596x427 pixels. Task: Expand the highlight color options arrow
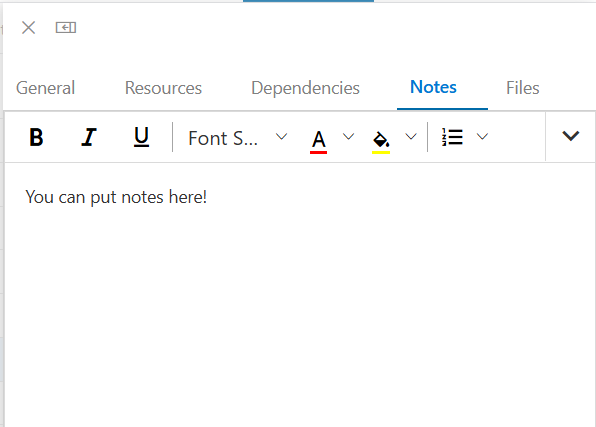[411, 136]
